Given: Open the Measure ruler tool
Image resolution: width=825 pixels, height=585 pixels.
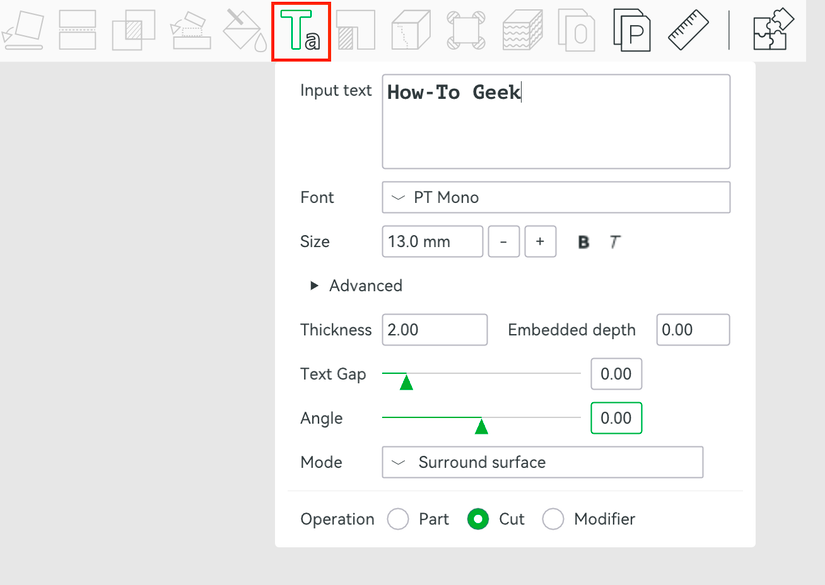Looking at the screenshot, I should coord(688,31).
